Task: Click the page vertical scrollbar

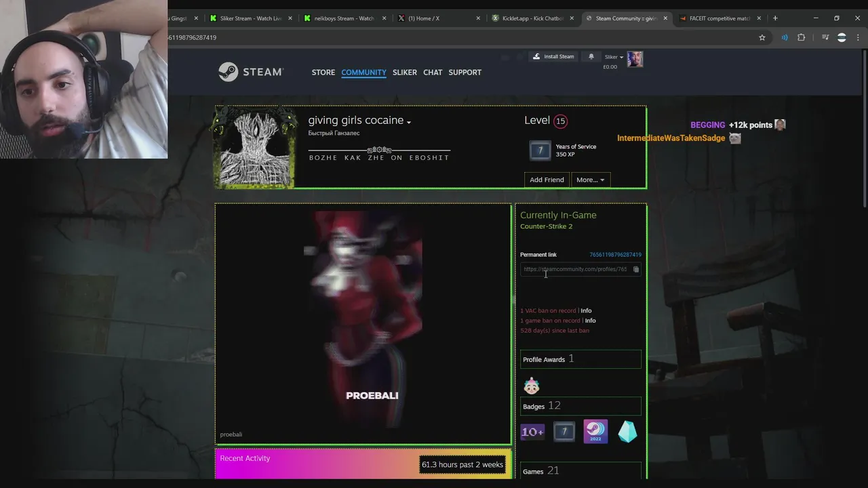Action: 865,129
